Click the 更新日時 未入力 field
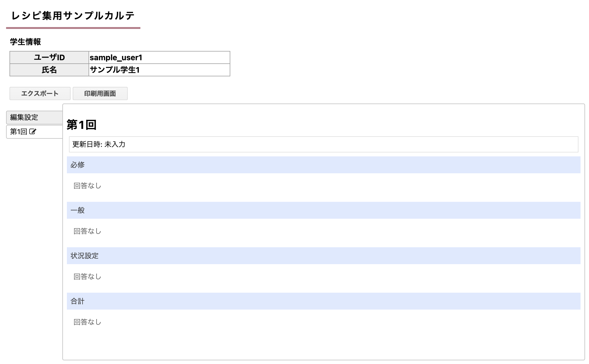 324,144
